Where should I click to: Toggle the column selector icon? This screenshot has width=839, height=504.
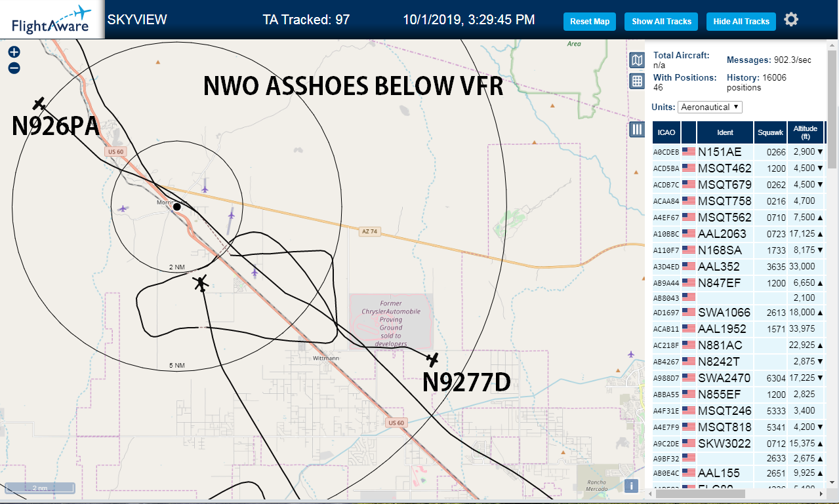pyautogui.click(x=636, y=129)
